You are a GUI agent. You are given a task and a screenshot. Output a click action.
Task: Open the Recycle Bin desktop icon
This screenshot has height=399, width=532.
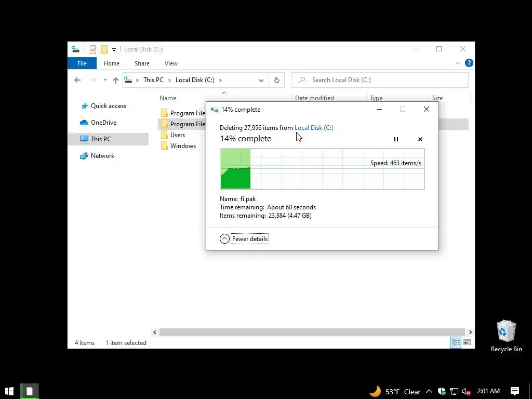506,336
